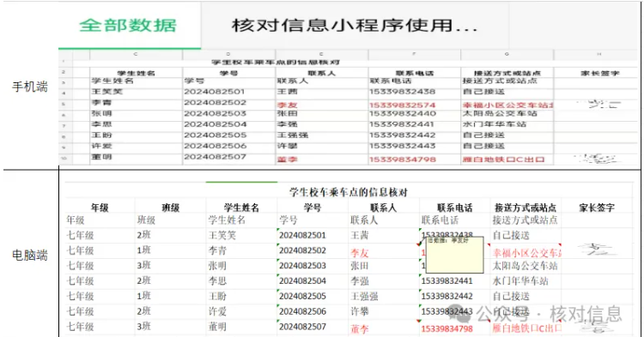Click the yellow comment note box
Viewport: 644px width, 337px height.
pos(454,255)
